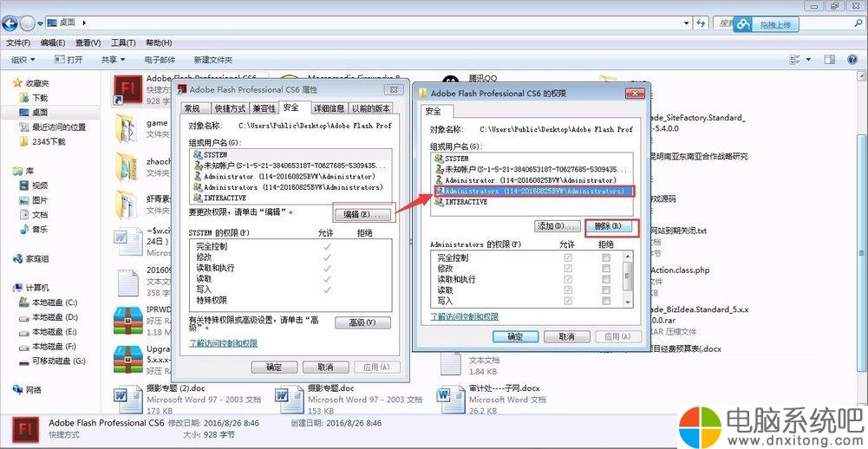Open the 文件(F) menu
The width and height of the screenshot is (868, 449).
[18, 42]
